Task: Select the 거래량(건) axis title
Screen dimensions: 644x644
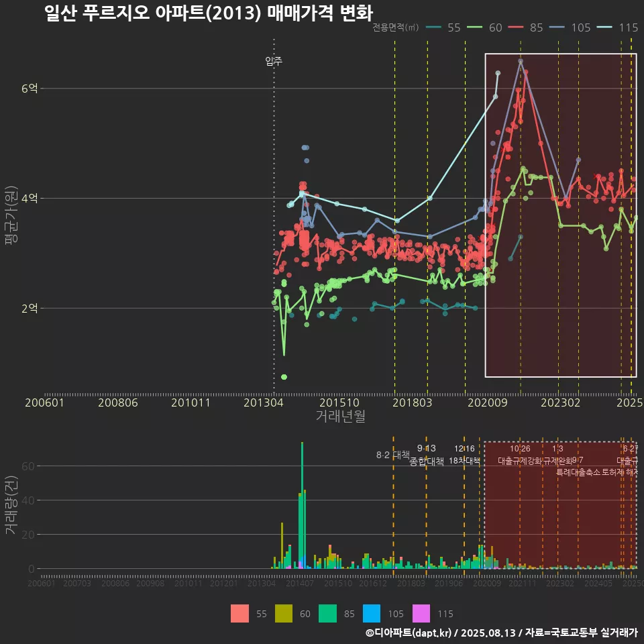Action: (11, 505)
